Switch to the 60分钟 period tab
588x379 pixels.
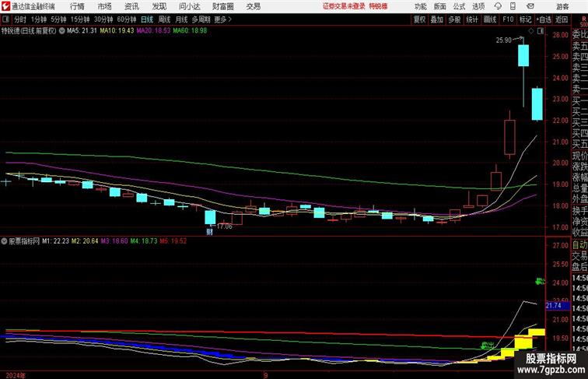pyautogui.click(x=127, y=19)
